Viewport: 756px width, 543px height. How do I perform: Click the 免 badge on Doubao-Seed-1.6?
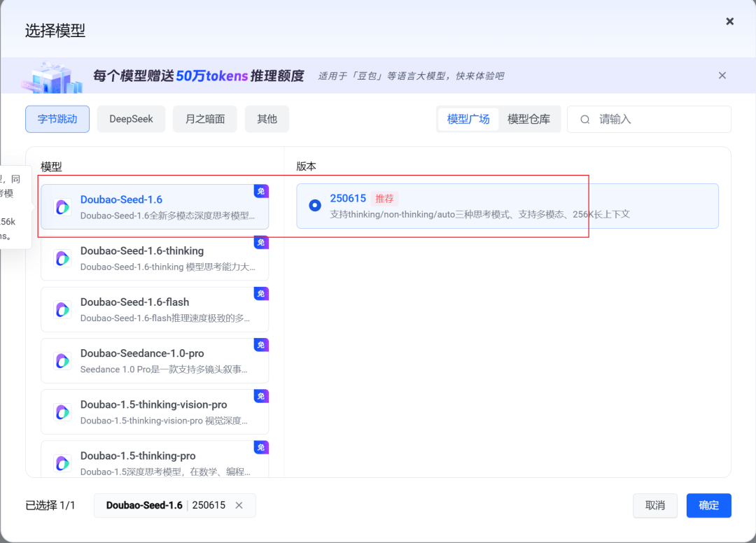[261, 191]
